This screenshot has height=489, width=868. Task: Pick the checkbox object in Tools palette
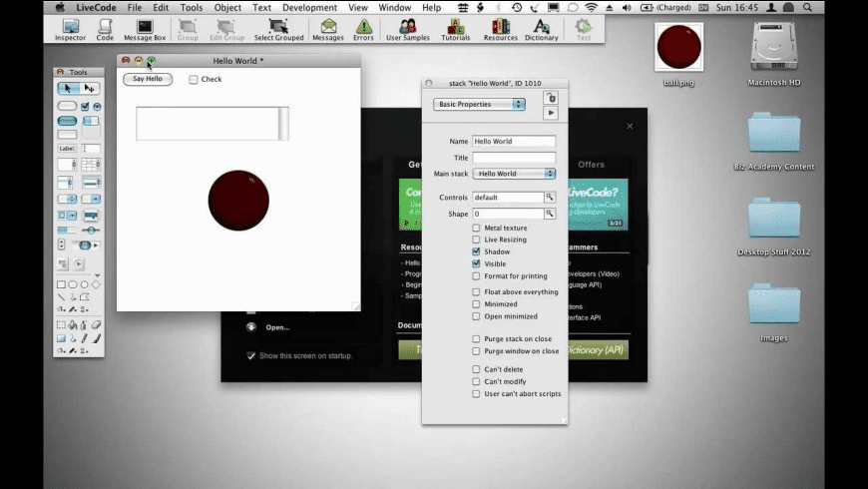(x=85, y=107)
